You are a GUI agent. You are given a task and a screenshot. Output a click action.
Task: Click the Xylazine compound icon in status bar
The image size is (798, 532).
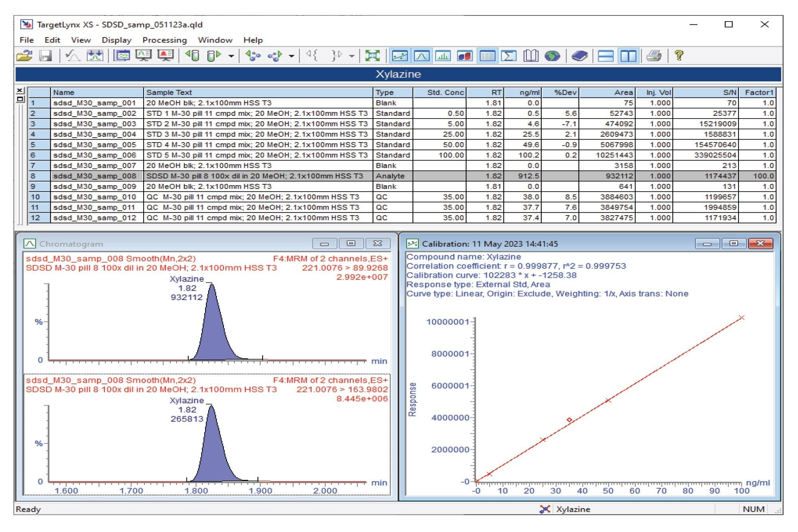coord(545,509)
